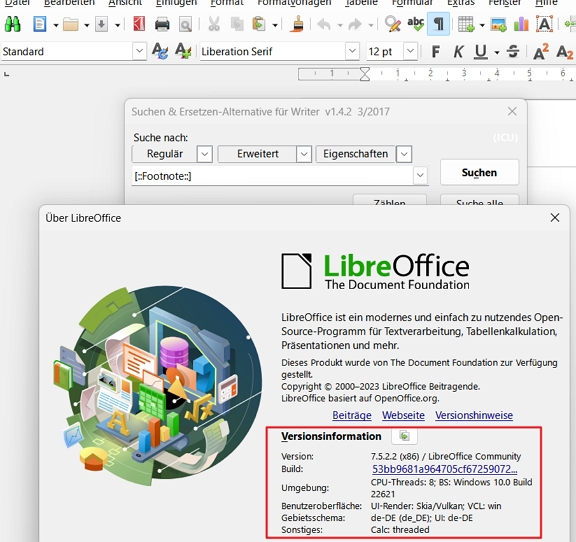Expand search term history dropdown
Viewport: 576px width, 542px height.
click(420, 176)
